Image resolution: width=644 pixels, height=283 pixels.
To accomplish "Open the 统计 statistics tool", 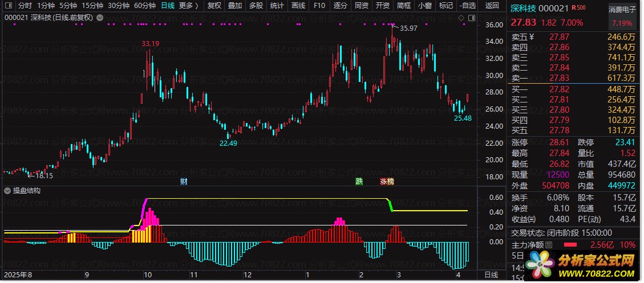I will click(x=277, y=6).
